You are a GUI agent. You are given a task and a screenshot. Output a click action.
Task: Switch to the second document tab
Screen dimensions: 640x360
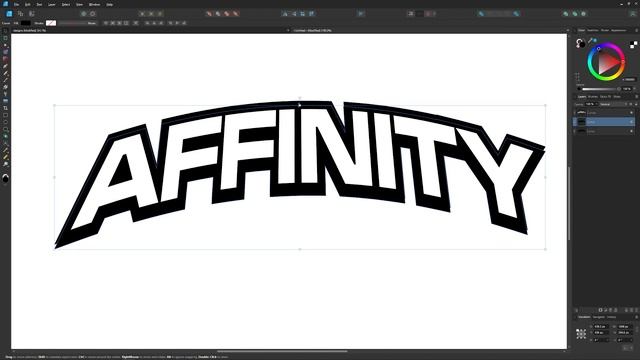coord(312,30)
